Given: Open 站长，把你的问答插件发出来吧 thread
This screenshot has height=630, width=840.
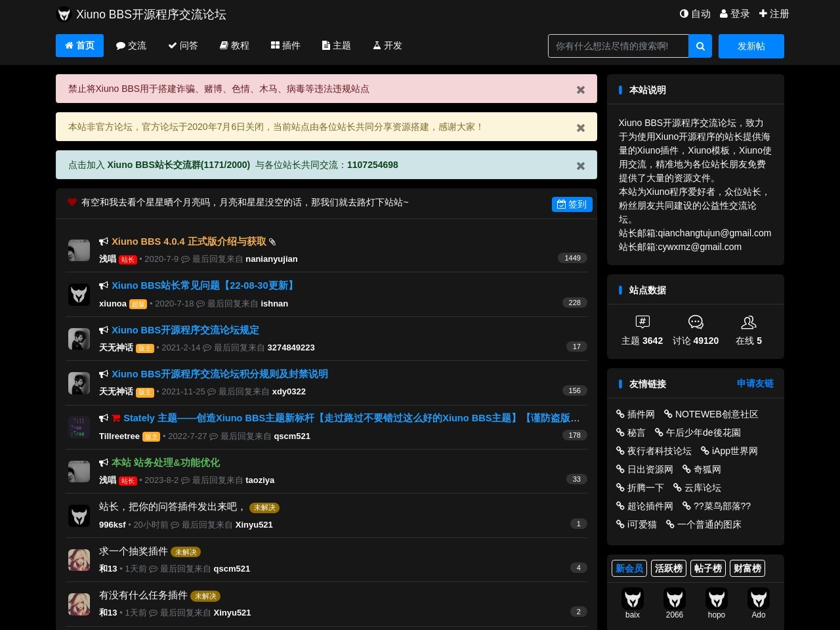Looking at the screenshot, I should click(173, 507).
